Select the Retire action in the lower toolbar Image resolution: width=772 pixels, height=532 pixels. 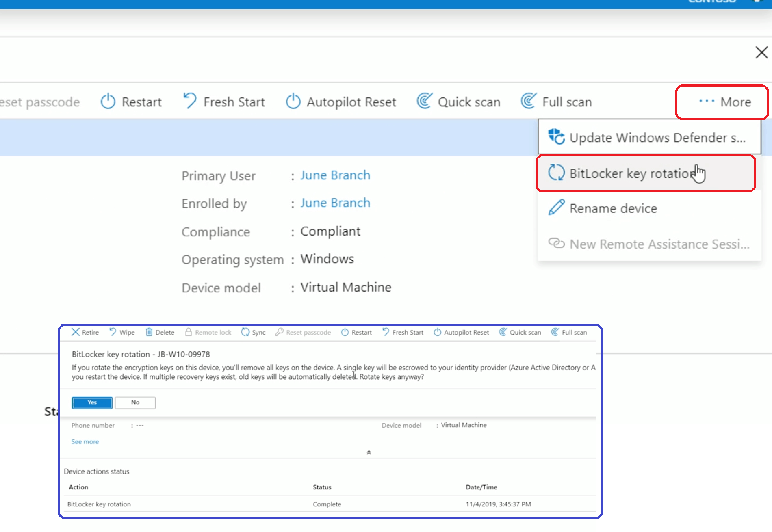click(x=85, y=332)
